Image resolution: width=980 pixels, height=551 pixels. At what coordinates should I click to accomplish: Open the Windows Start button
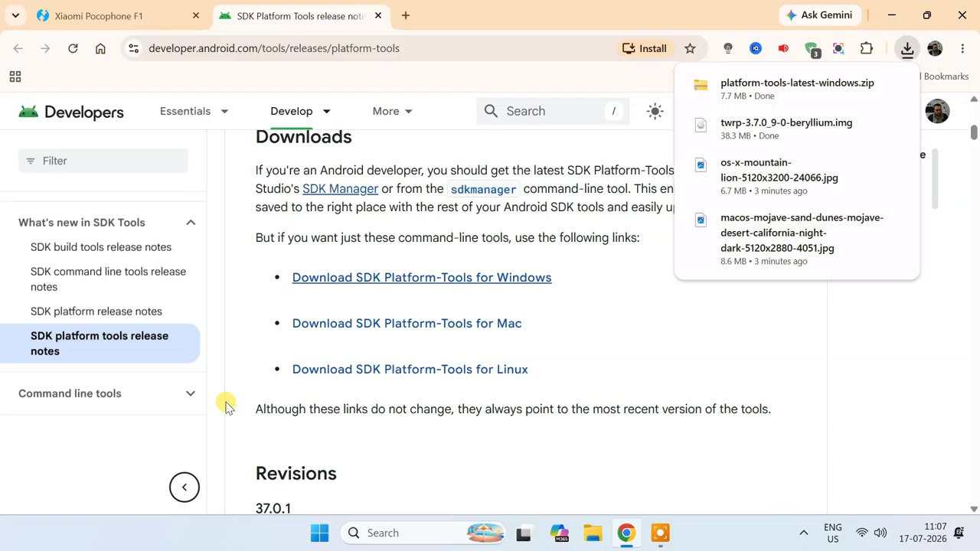[x=320, y=533]
